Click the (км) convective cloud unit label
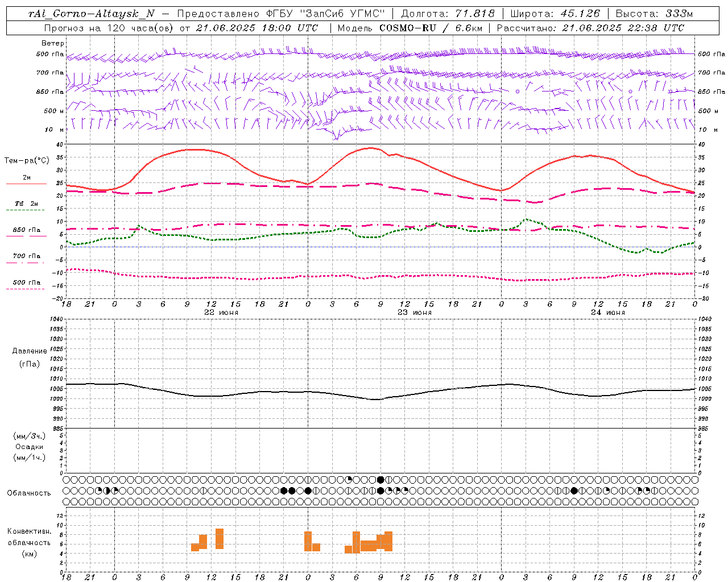 click(29, 554)
